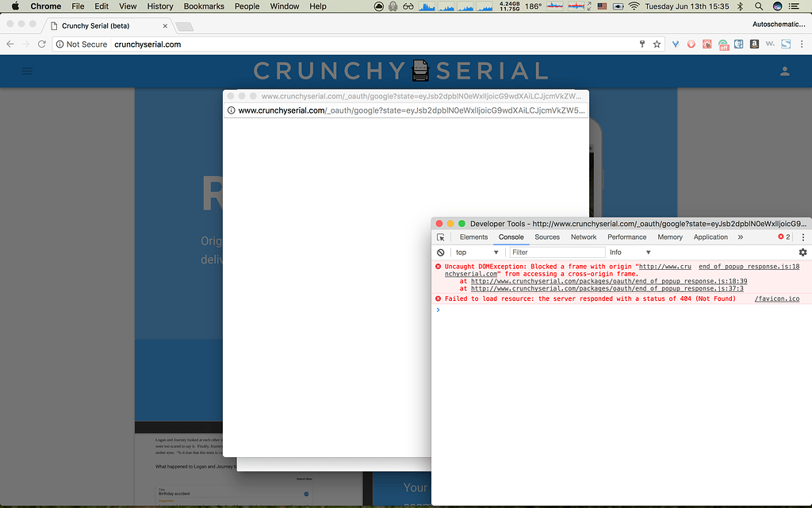Screen dimensions: 812x508
Task: Select the Console tab
Action: (511, 237)
